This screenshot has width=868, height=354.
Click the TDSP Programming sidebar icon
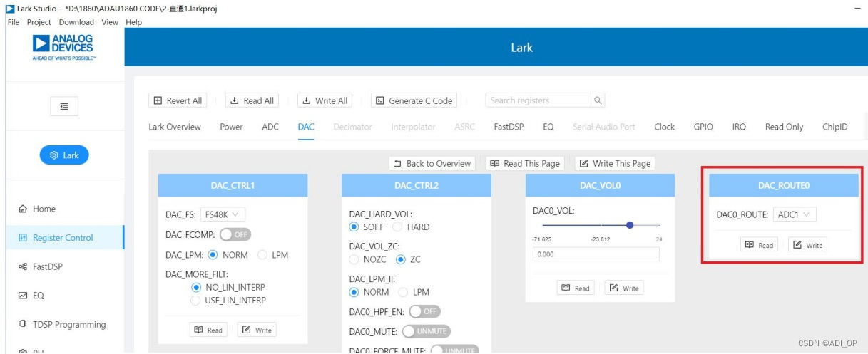pyautogui.click(x=22, y=324)
